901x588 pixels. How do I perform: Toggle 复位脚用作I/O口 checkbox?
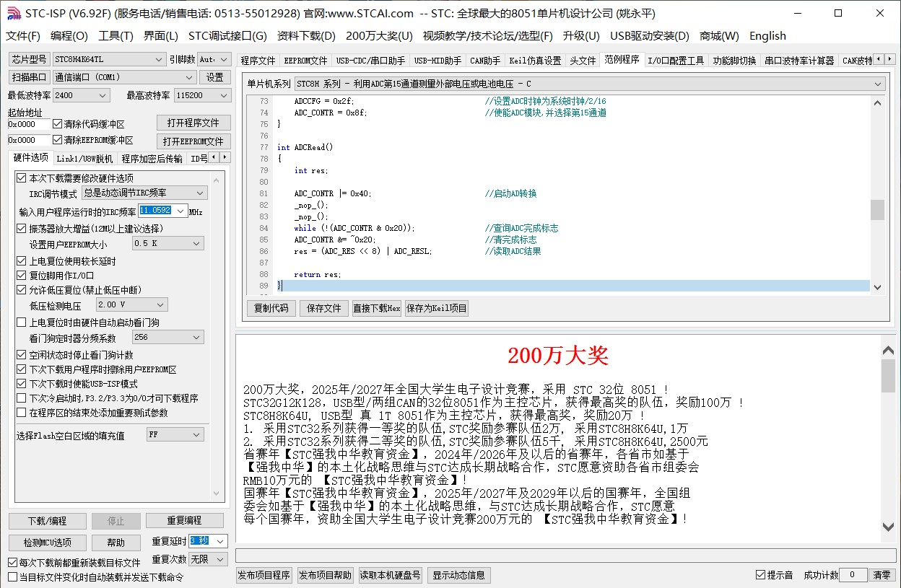click(x=22, y=276)
